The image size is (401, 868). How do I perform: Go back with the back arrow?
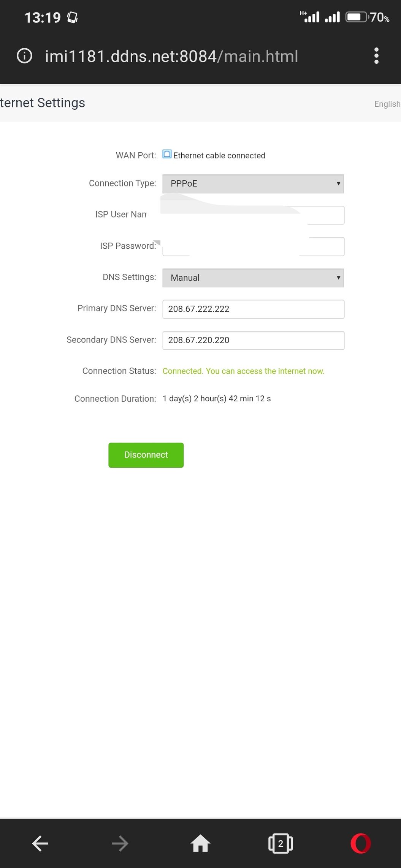coord(40,843)
